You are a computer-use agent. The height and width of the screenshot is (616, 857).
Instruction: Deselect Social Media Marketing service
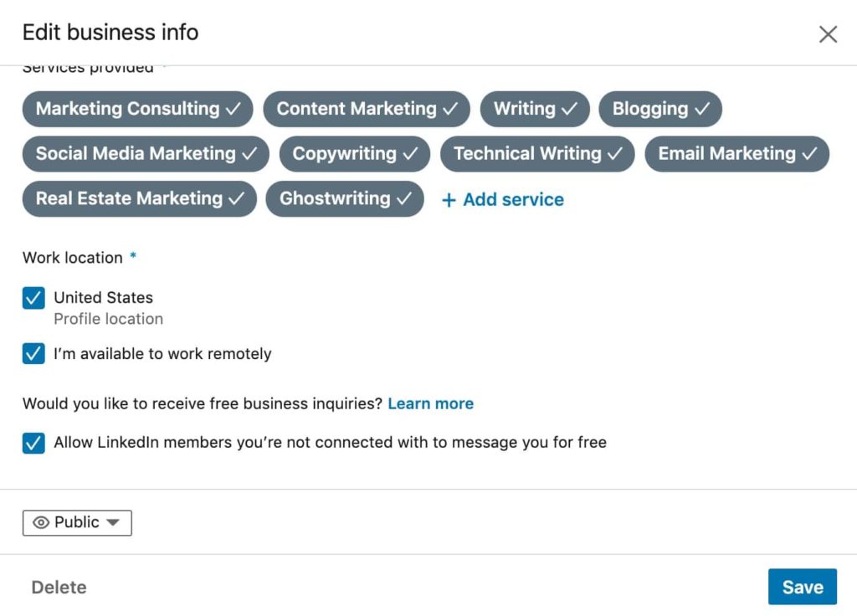(x=146, y=154)
